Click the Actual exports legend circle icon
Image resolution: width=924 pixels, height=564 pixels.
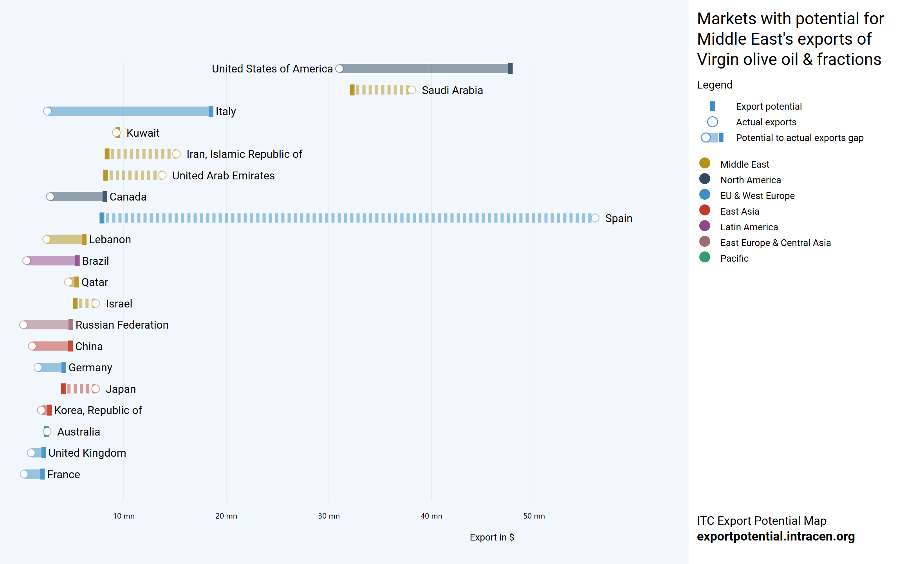click(712, 122)
